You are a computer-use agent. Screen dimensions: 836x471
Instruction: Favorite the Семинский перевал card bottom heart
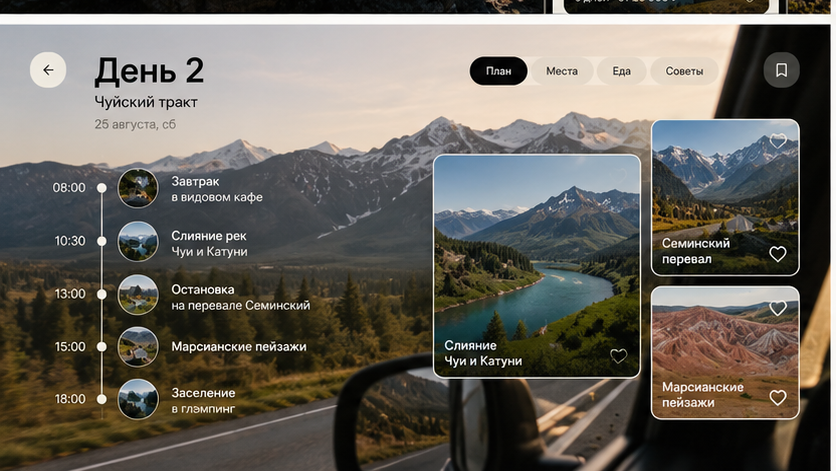pos(778,254)
